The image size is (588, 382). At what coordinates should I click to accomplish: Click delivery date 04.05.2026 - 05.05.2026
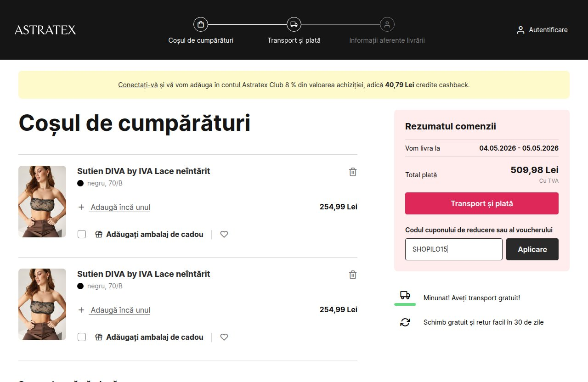tap(519, 148)
